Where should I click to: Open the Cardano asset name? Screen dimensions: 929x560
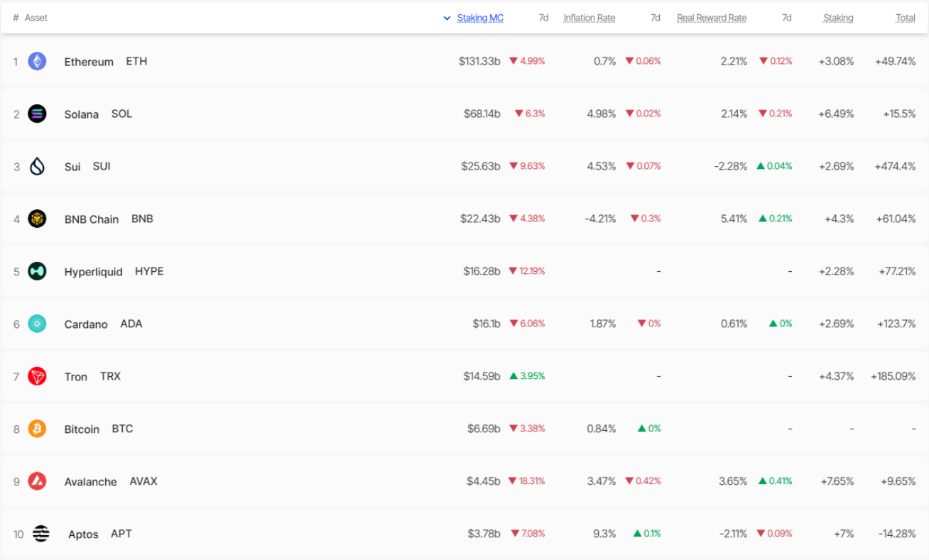pyautogui.click(x=86, y=324)
